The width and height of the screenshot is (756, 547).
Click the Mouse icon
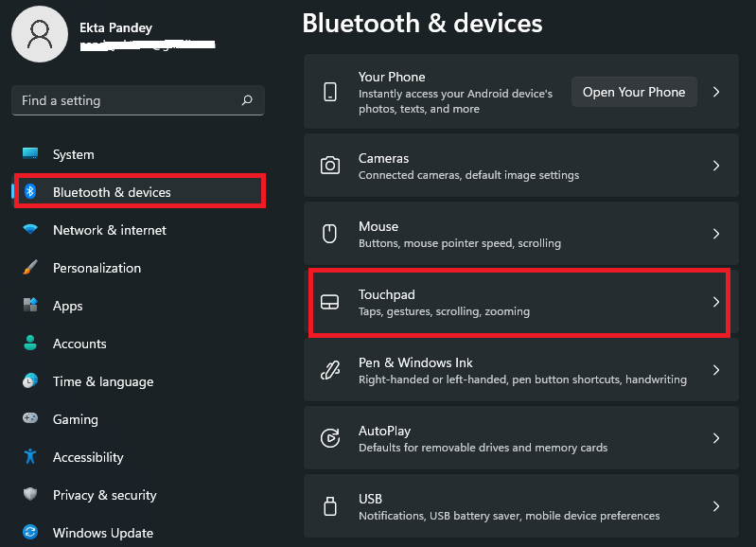point(330,234)
